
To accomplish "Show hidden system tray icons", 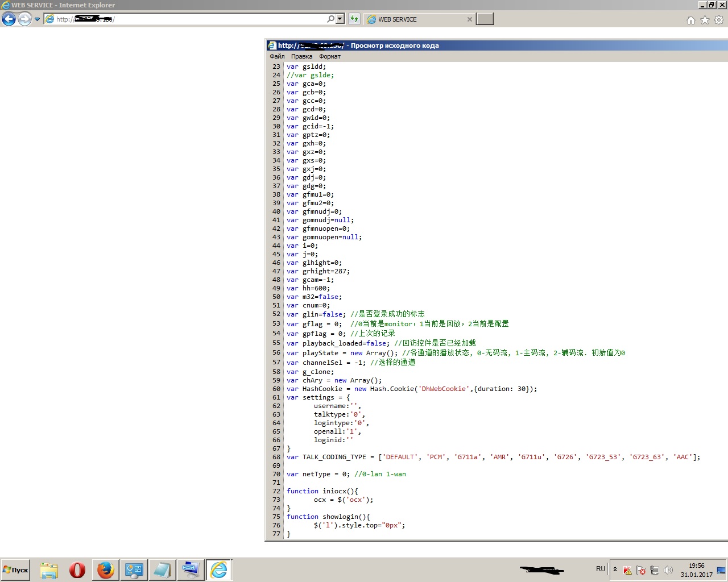I will click(615, 569).
